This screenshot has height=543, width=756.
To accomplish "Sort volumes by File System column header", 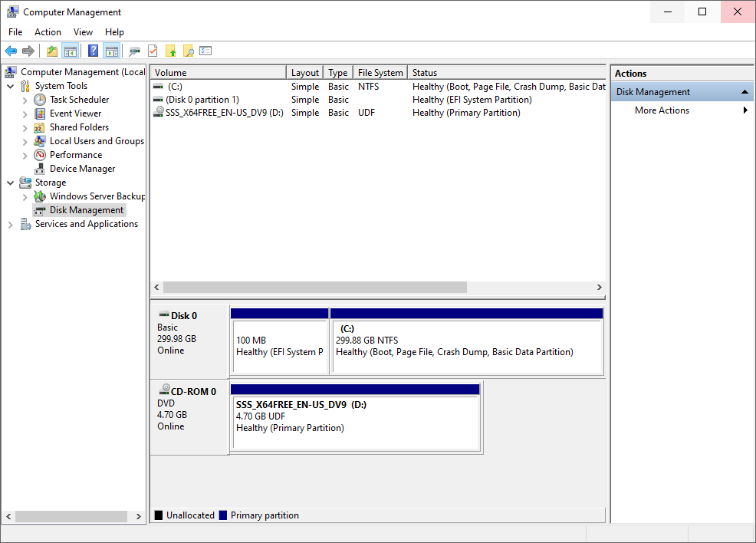I will pyautogui.click(x=380, y=73).
